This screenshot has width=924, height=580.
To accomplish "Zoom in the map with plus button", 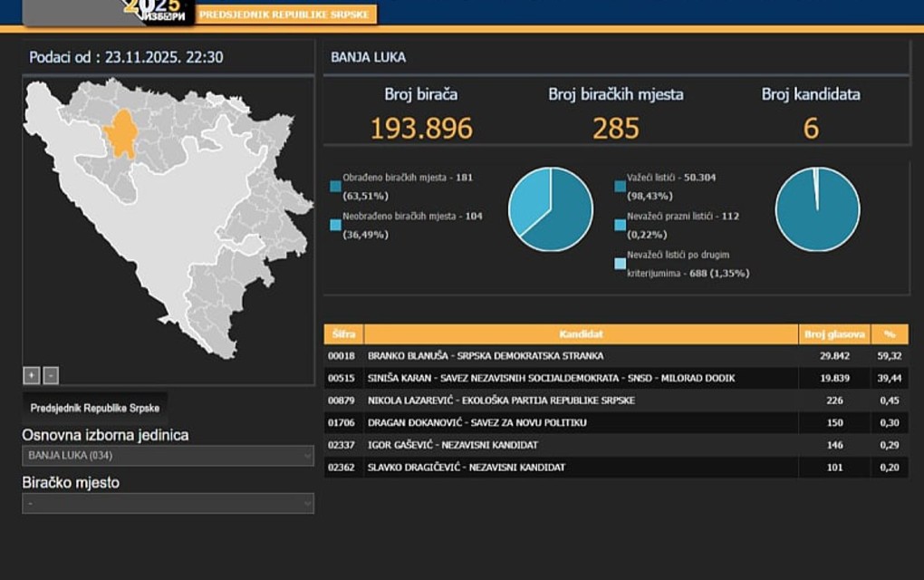I will click(31, 375).
